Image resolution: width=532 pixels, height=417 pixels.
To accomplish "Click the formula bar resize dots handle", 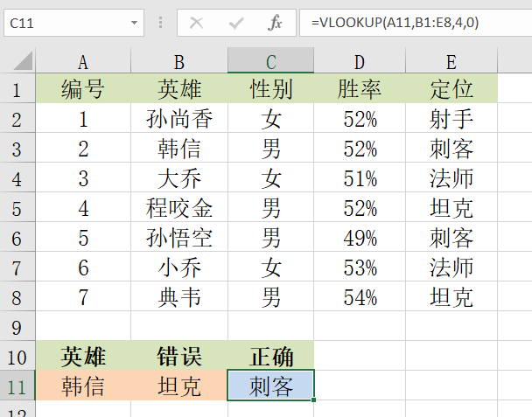I will (x=160, y=23).
